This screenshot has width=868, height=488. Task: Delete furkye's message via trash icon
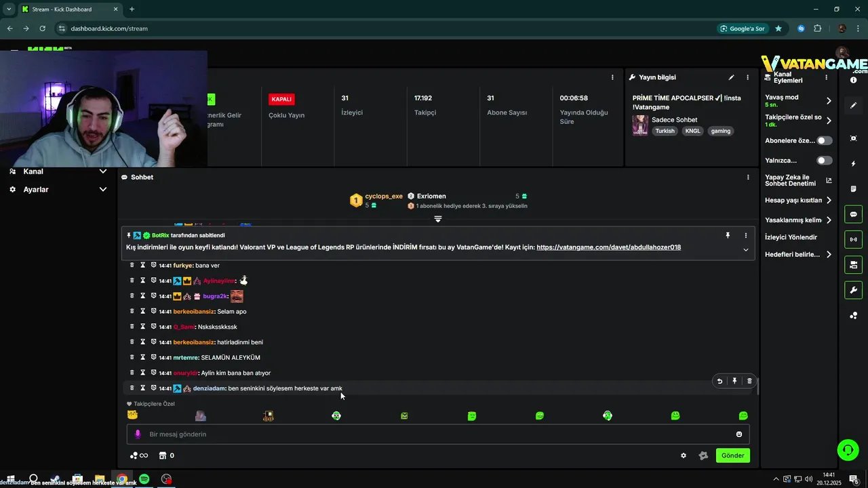pos(132,265)
